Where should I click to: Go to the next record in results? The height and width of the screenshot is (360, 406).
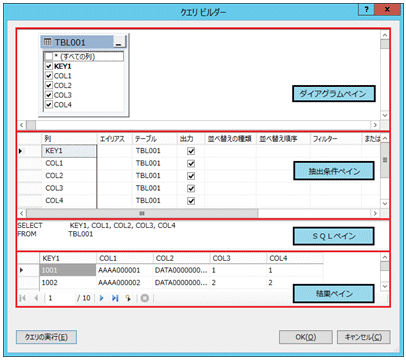102,298
